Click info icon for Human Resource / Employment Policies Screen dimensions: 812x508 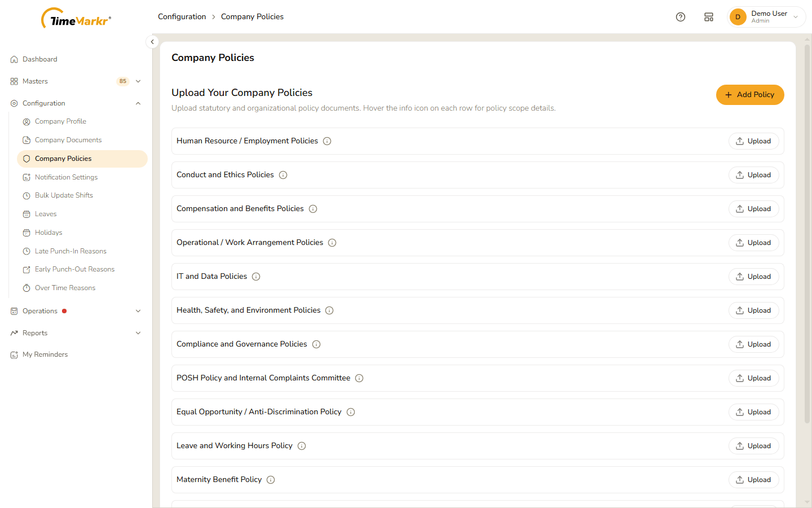[327, 141]
